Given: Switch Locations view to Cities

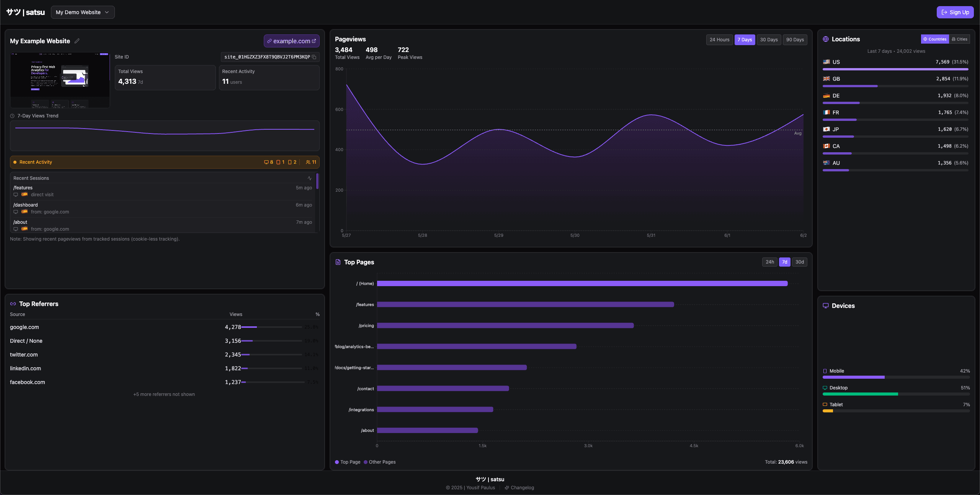Looking at the screenshot, I should click(959, 39).
